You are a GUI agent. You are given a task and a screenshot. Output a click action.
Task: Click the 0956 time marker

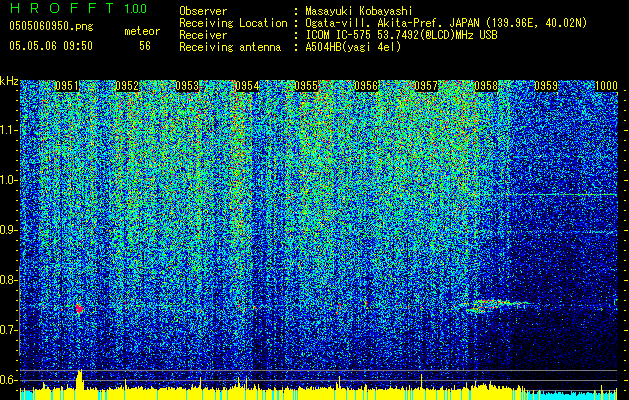366,86
